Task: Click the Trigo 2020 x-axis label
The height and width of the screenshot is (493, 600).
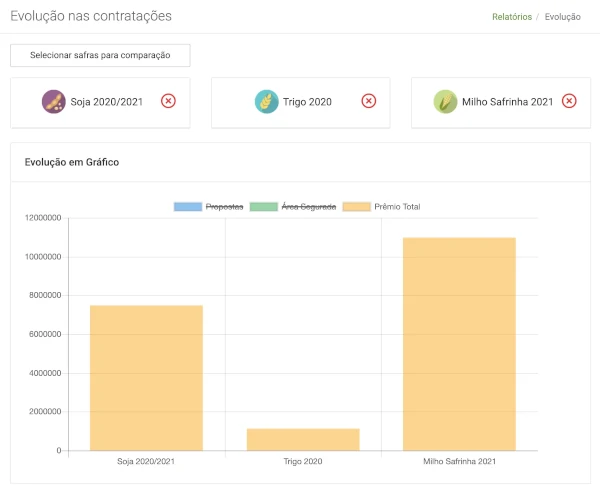Action: pos(303,461)
